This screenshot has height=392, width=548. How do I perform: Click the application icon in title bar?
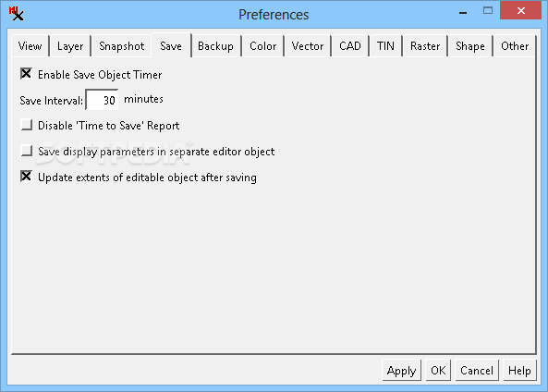16,14
